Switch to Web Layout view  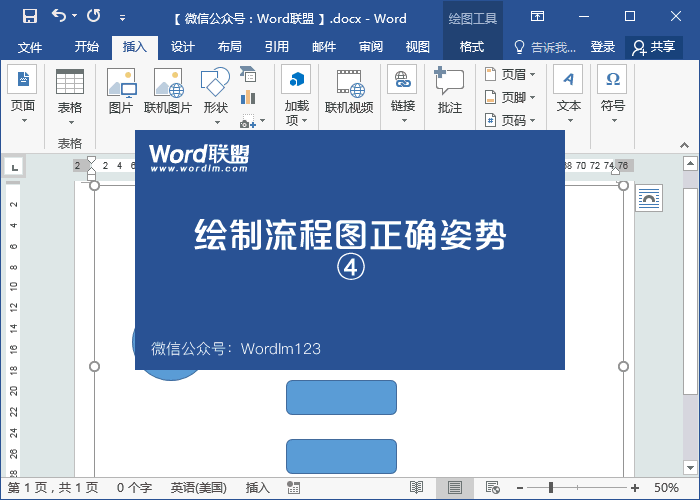(492, 488)
